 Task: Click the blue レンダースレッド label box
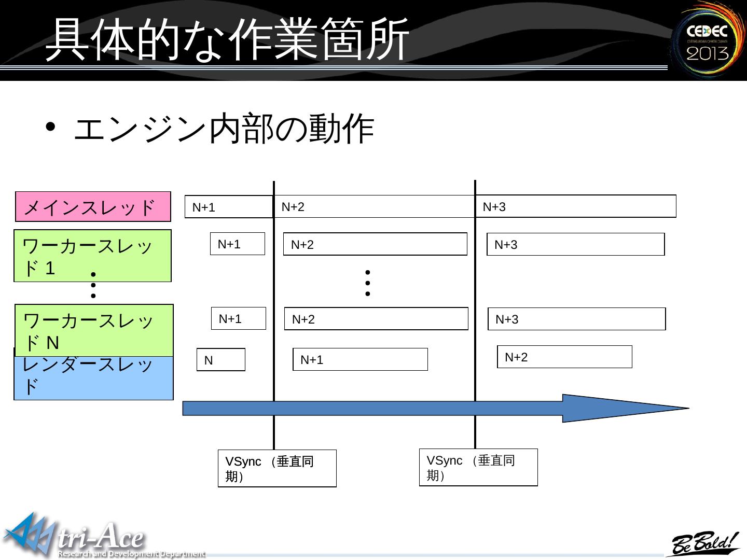pos(93,378)
